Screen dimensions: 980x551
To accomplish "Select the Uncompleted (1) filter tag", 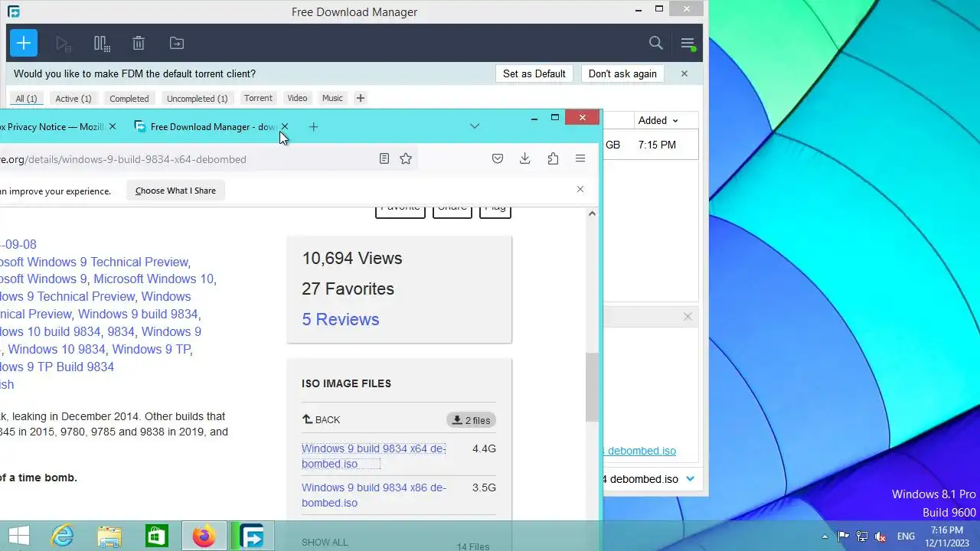I will click(198, 98).
